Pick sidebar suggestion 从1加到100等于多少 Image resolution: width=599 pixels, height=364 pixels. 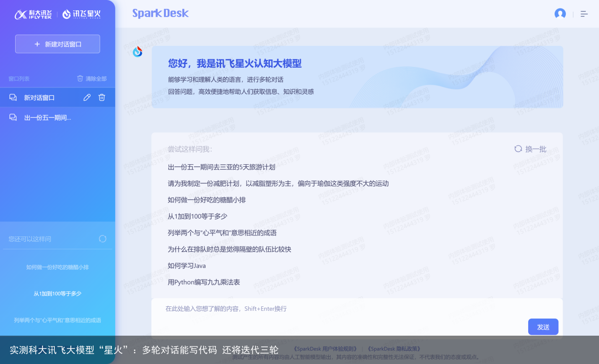click(x=58, y=294)
